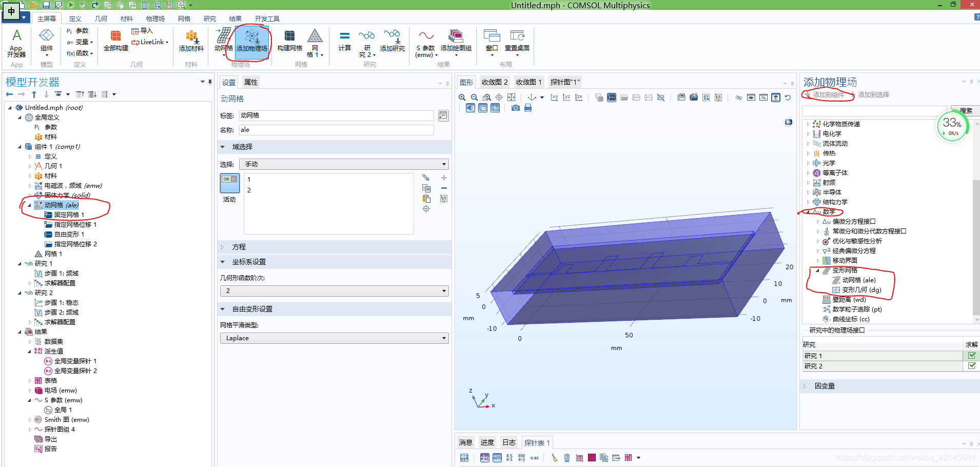Click the label edit icon beside the 标签 field
The image size is (980, 467).
click(443, 116)
